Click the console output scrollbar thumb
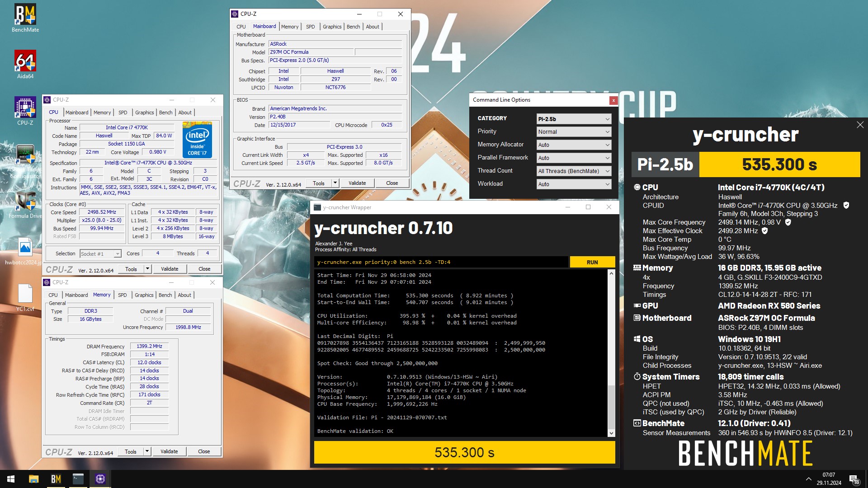The height and width of the screenshot is (488, 868). coord(611,406)
